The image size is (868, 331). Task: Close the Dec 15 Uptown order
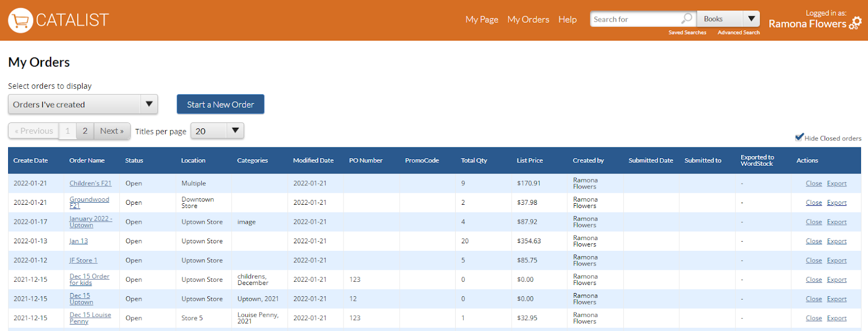point(814,299)
